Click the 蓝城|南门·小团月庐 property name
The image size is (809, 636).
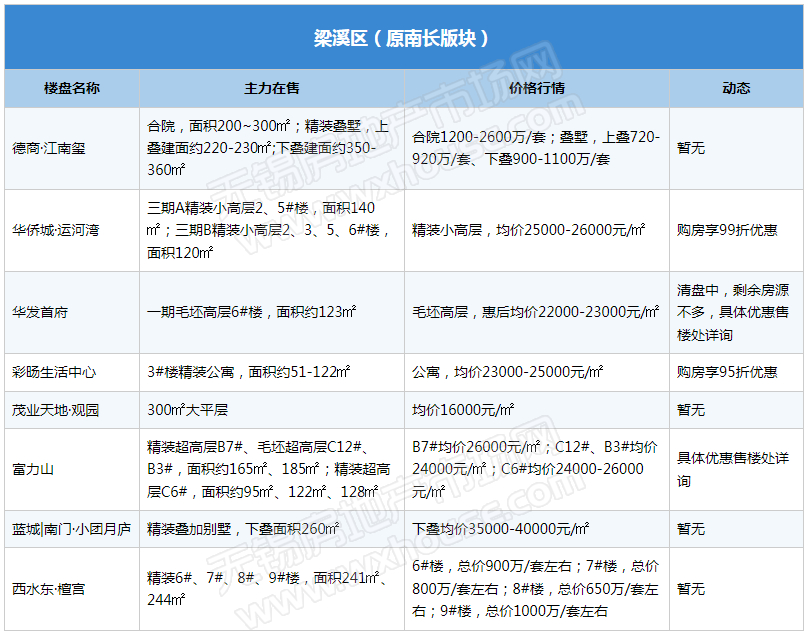click(71, 529)
